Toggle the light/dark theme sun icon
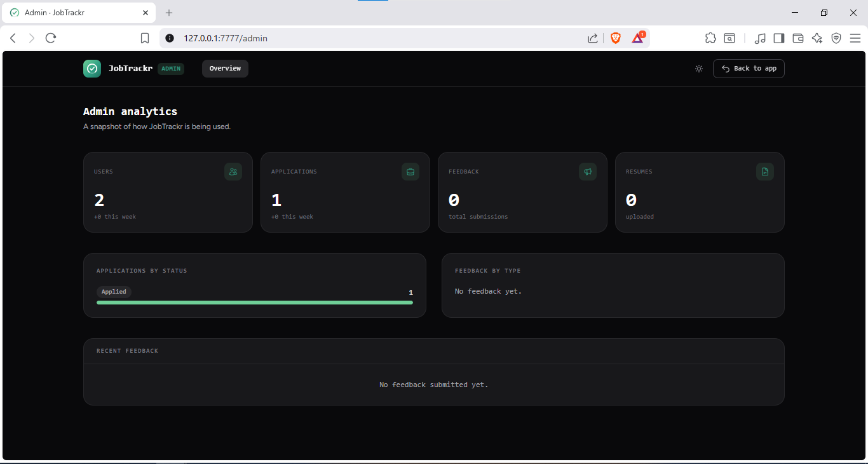 [699, 69]
